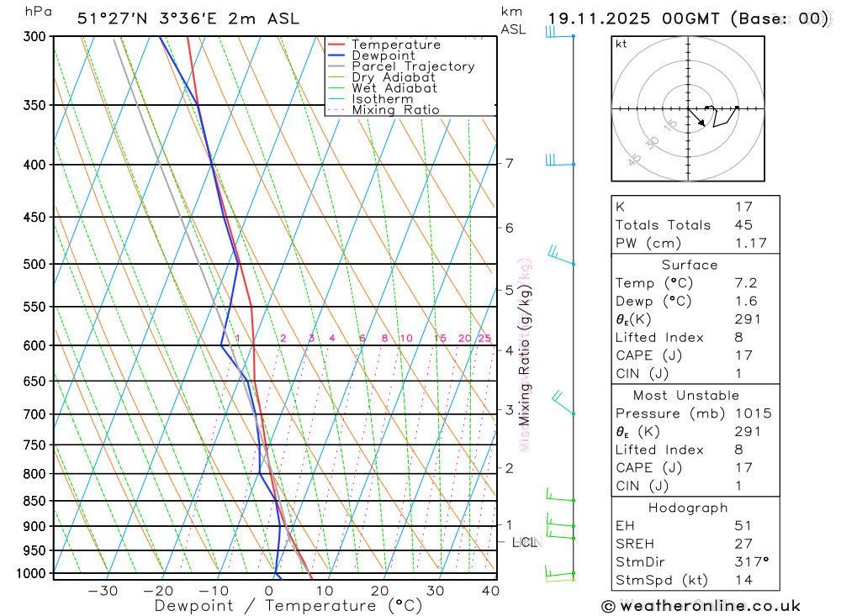
Task: Click the 'Surface' section header
Action: coord(690,266)
